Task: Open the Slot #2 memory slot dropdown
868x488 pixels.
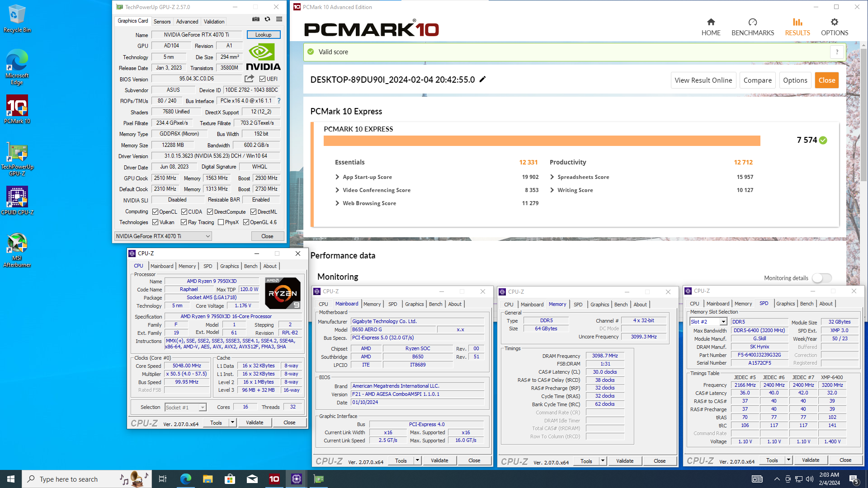Action: coord(708,322)
